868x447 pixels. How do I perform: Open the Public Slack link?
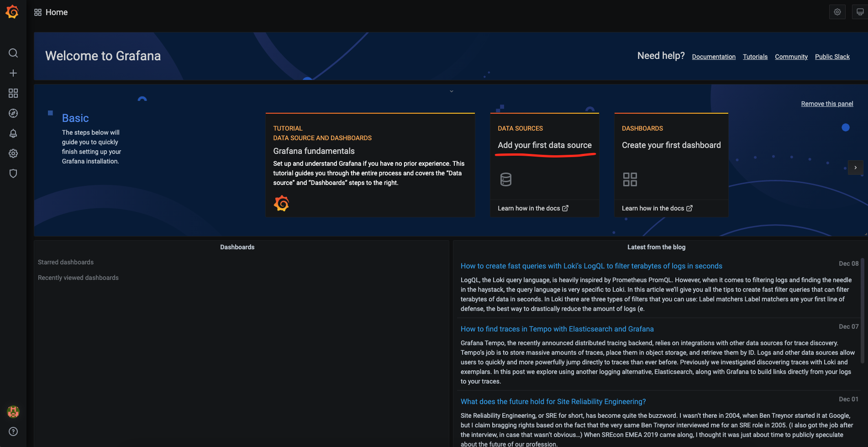[x=832, y=57]
